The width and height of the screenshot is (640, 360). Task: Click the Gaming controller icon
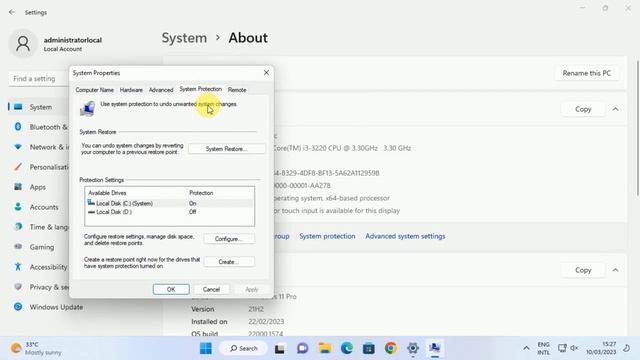pyautogui.click(x=18, y=247)
